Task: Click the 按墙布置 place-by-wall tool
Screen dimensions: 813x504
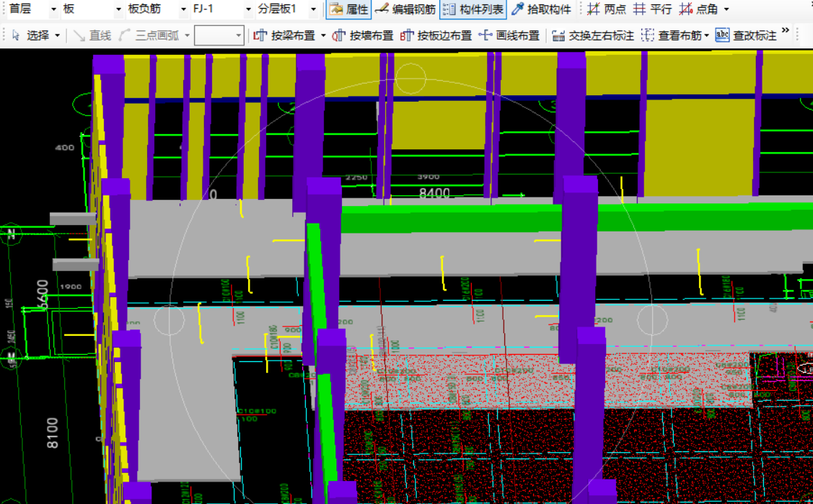Action: click(x=363, y=36)
